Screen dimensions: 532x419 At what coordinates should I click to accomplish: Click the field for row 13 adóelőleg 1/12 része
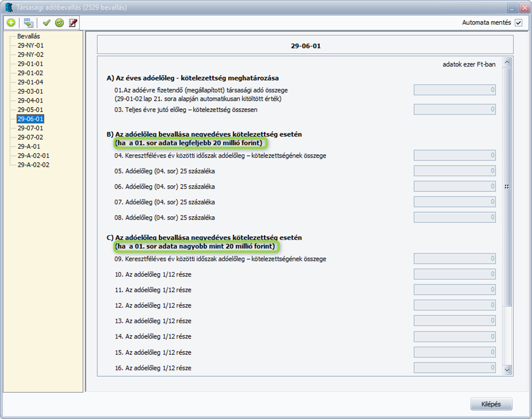(455, 320)
